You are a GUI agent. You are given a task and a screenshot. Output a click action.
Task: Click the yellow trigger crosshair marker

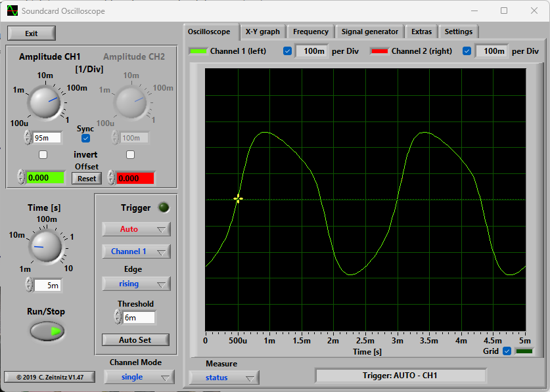coord(238,199)
